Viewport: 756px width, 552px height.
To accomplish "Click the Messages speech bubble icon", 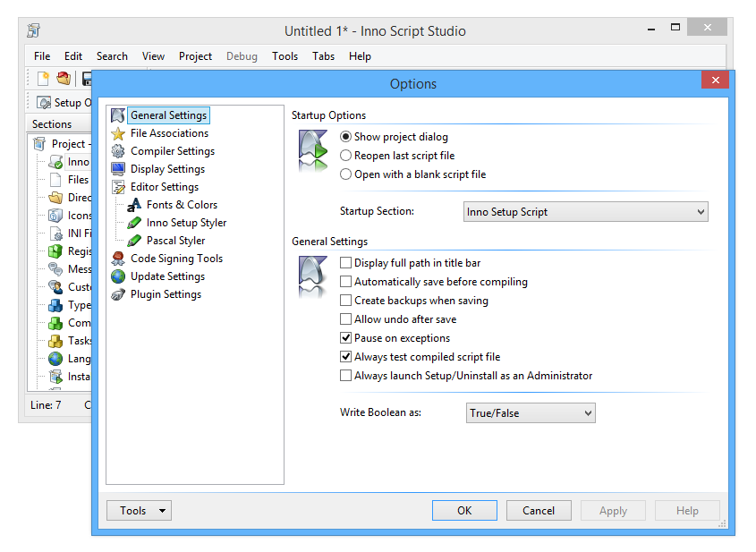I will pyautogui.click(x=55, y=269).
